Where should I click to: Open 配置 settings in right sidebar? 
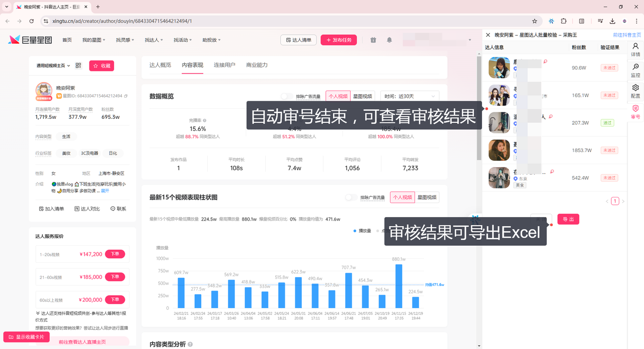[x=635, y=91]
